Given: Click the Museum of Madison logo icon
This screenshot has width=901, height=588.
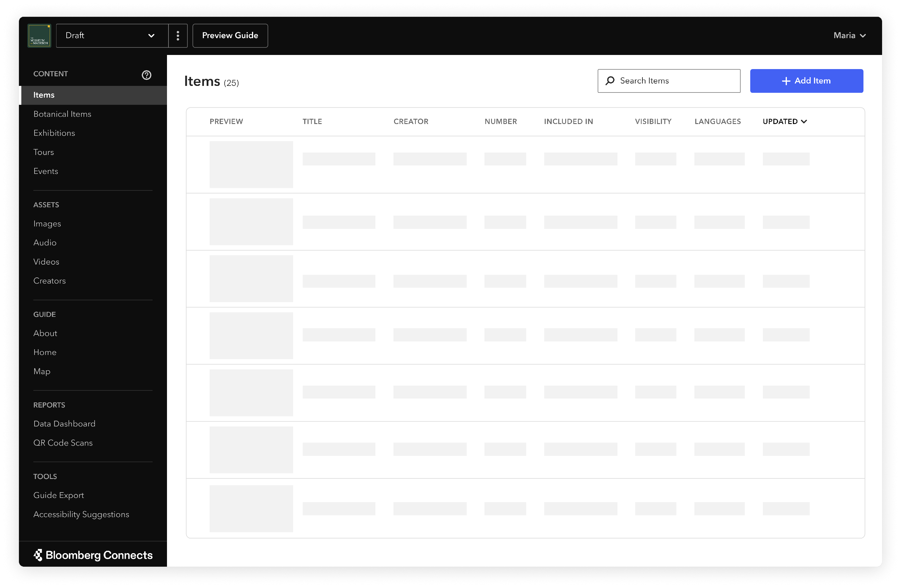Looking at the screenshot, I should click(39, 36).
